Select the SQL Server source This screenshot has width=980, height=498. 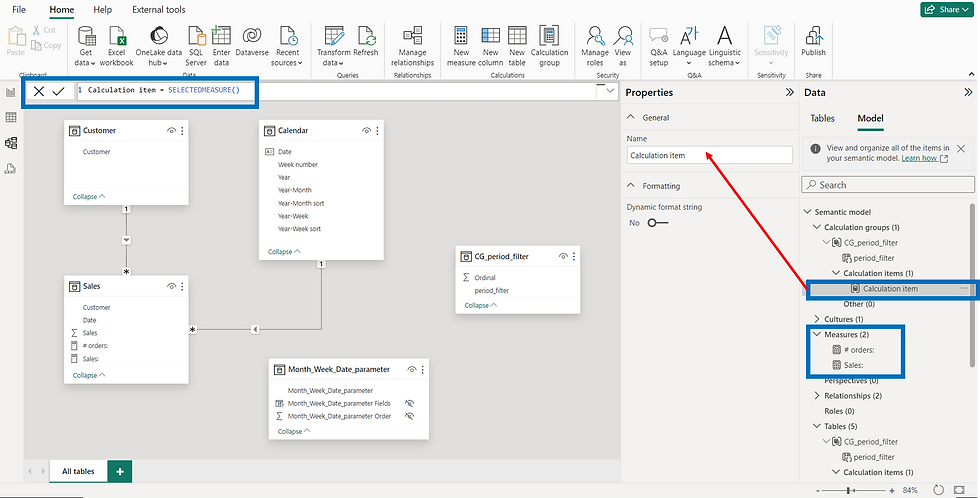(196, 46)
